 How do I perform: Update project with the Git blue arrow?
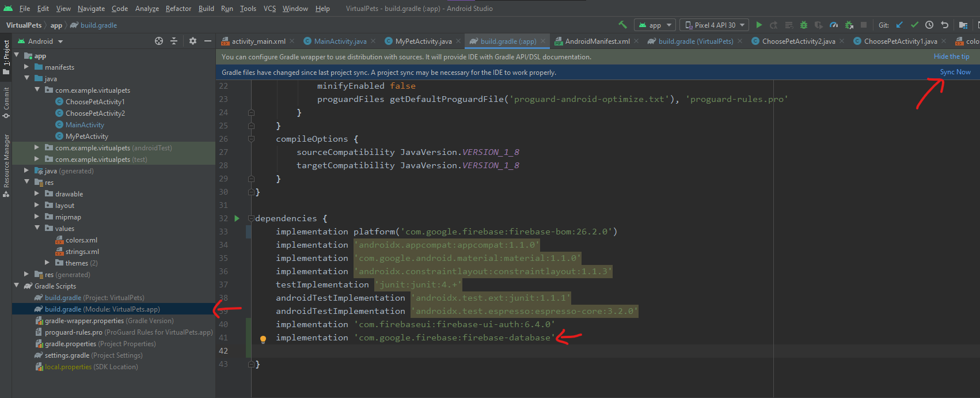click(x=899, y=25)
